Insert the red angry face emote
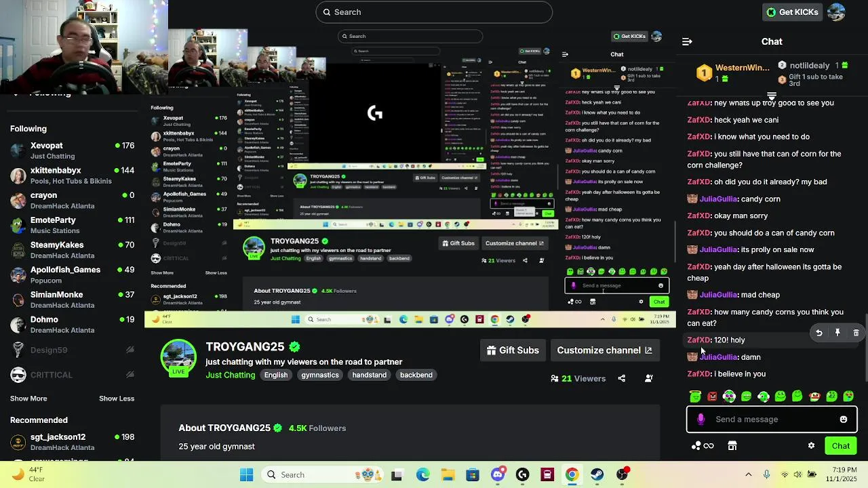The height and width of the screenshot is (488, 868). tap(712, 396)
